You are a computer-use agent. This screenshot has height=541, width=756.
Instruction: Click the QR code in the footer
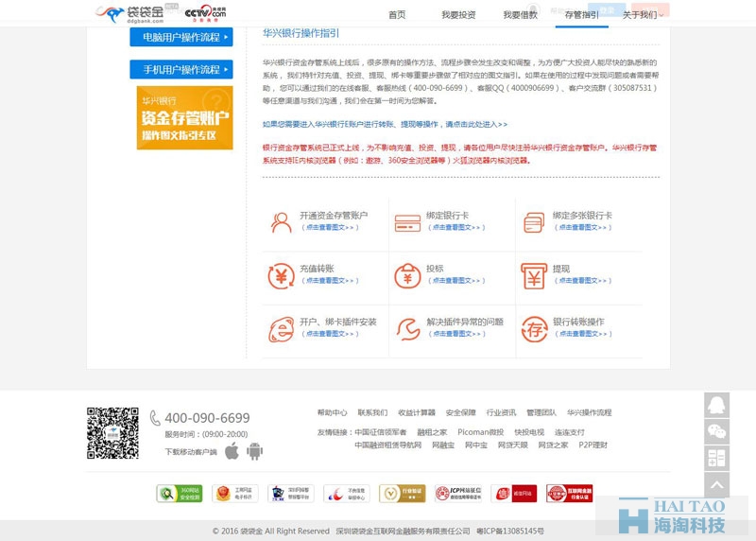112,433
